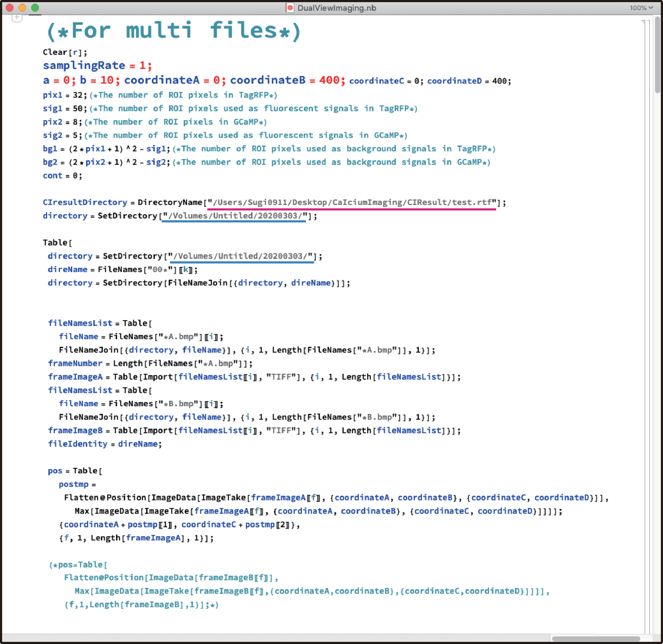Open the 100% magnification dropdown
The image size is (663, 644).
(x=641, y=7)
